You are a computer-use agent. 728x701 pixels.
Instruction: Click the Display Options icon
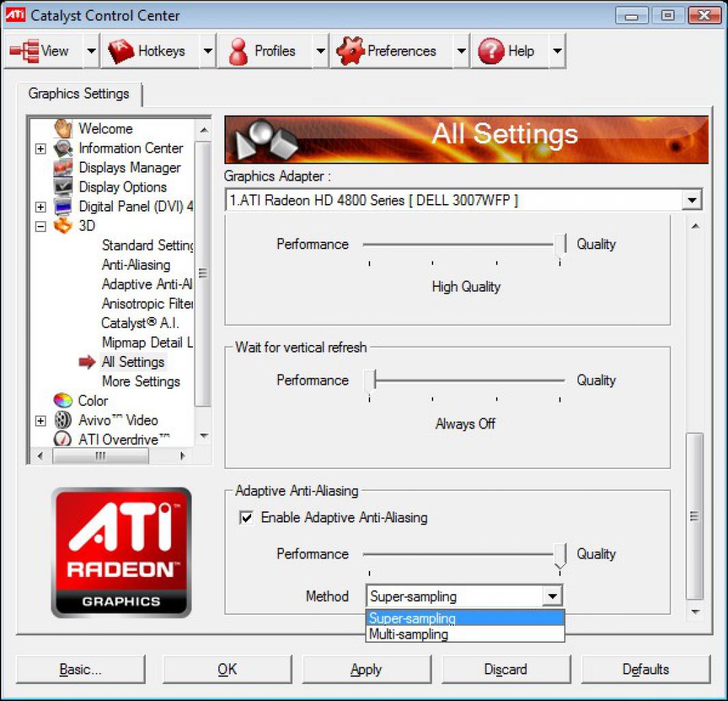pos(63,187)
